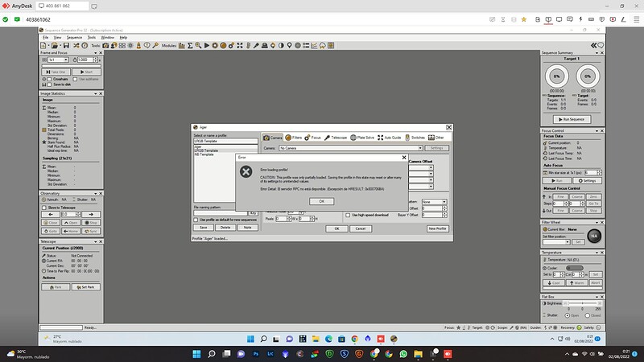Select the Shutter Closed radio button

(588, 315)
